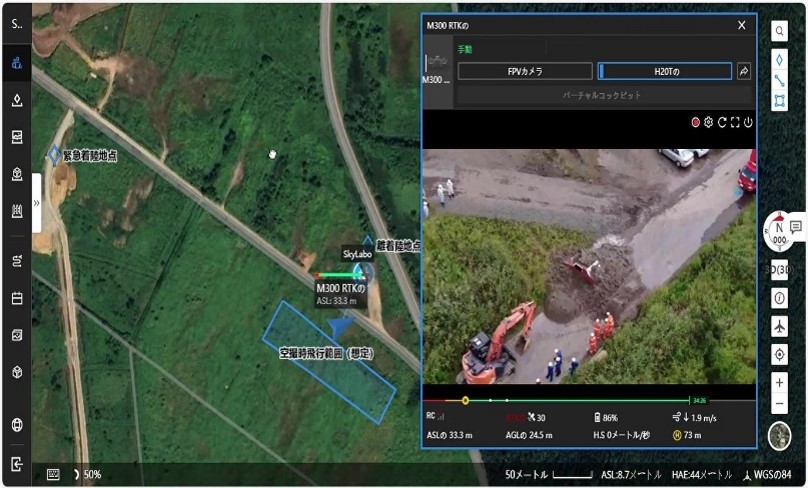Image resolution: width=808 pixels, height=488 pixels.
Task: Center map with the locate target icon
Action: coord(779,355)
